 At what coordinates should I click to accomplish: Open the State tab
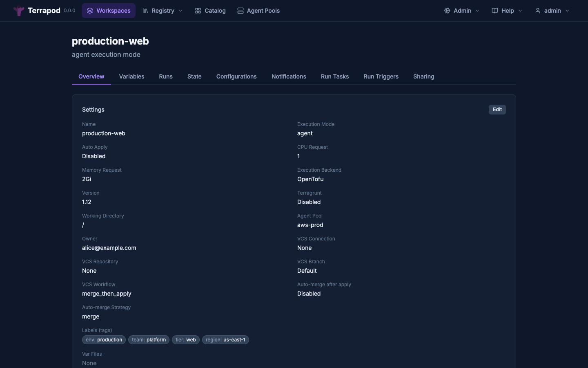(x=194, y=76)
